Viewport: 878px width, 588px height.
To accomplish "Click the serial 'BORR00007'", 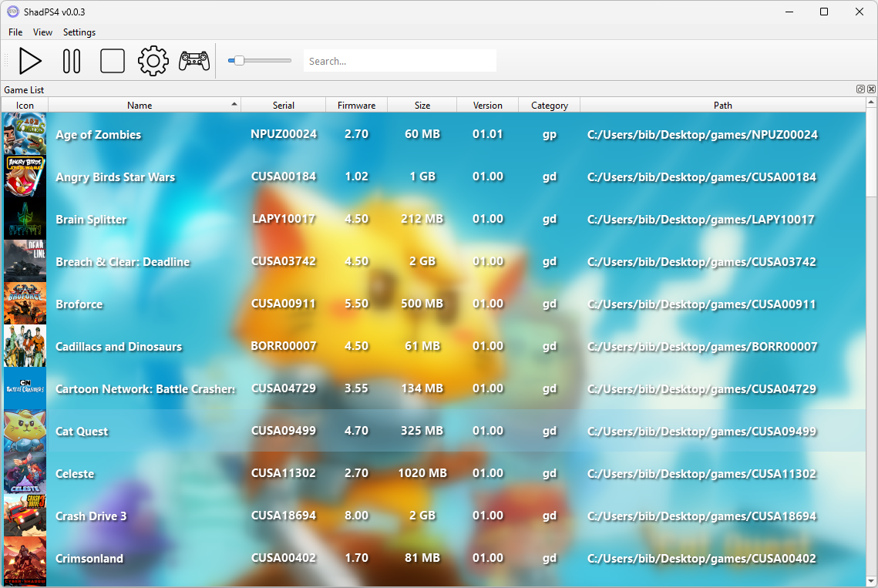I will pyautogui.click(x=284, y=346).
